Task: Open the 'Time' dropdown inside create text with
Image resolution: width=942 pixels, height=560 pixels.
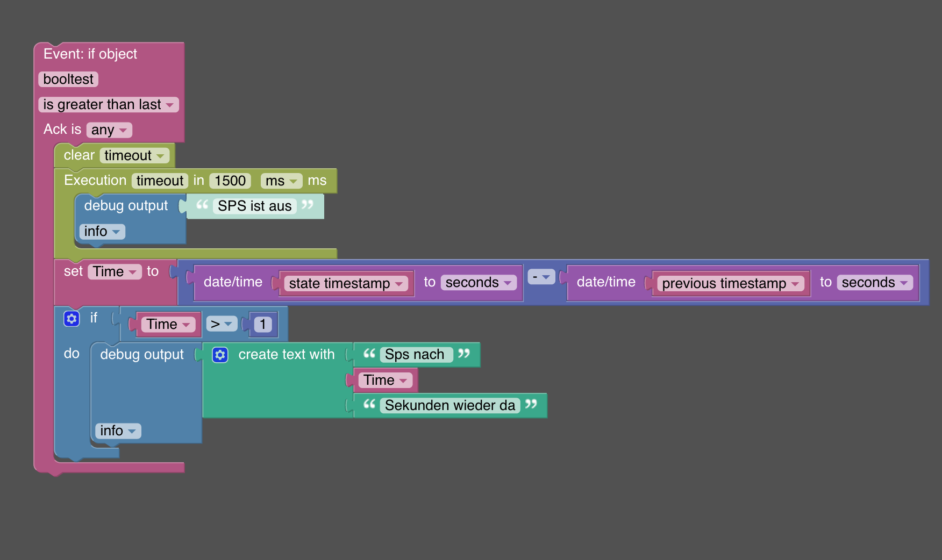Action: tap(386, 380)
